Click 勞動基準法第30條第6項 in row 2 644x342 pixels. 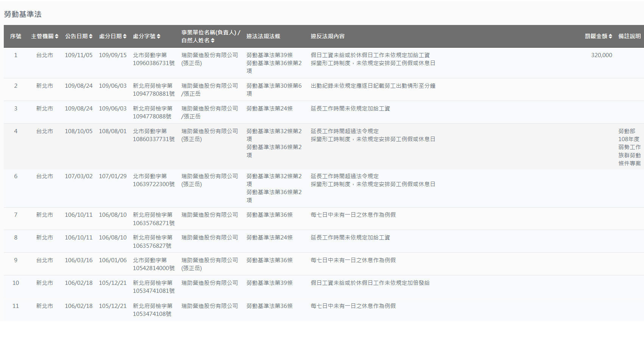tap(274, 90)
